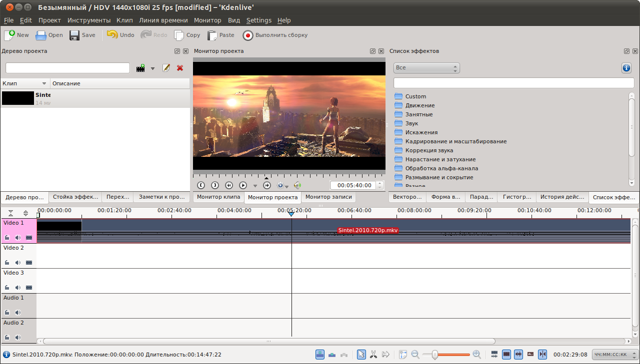Open the Монитор menu
This screenshot has width=640, height=364.
pyautogui.click(x=207, y=20)
